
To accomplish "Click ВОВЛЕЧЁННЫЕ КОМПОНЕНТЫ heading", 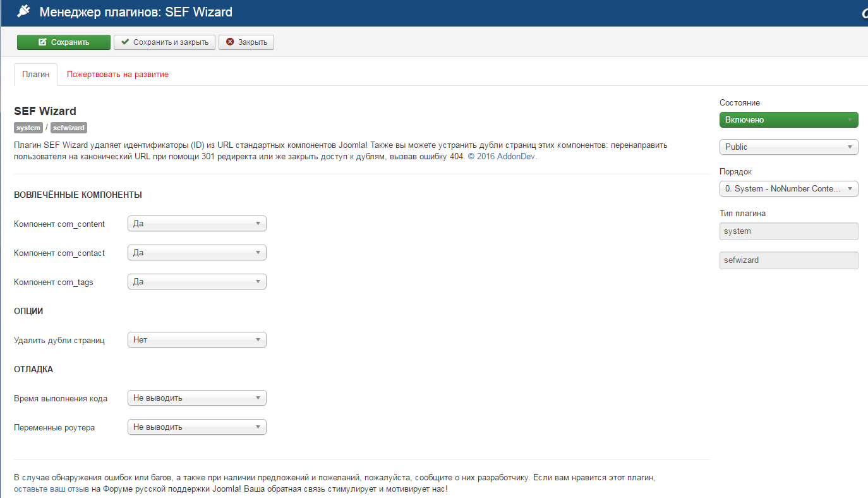I will 78,195.
